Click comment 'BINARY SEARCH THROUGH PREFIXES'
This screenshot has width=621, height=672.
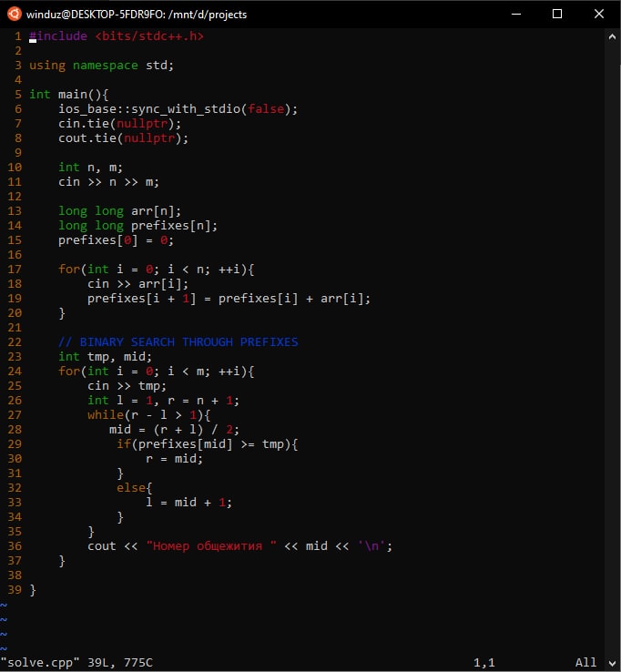pyautogui.click(x=188, y=342)
